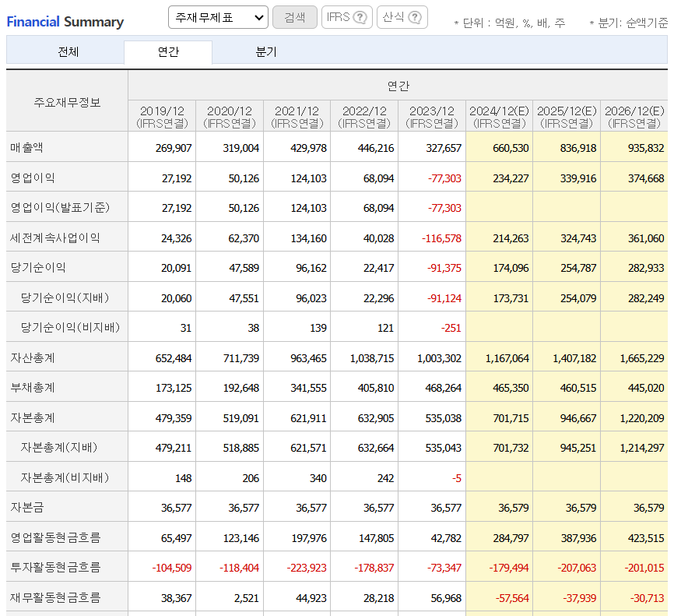Viewport: 674px width, 616px height.
Task: Click the 2023 net loss -91,375
Action: coord(444,268)
